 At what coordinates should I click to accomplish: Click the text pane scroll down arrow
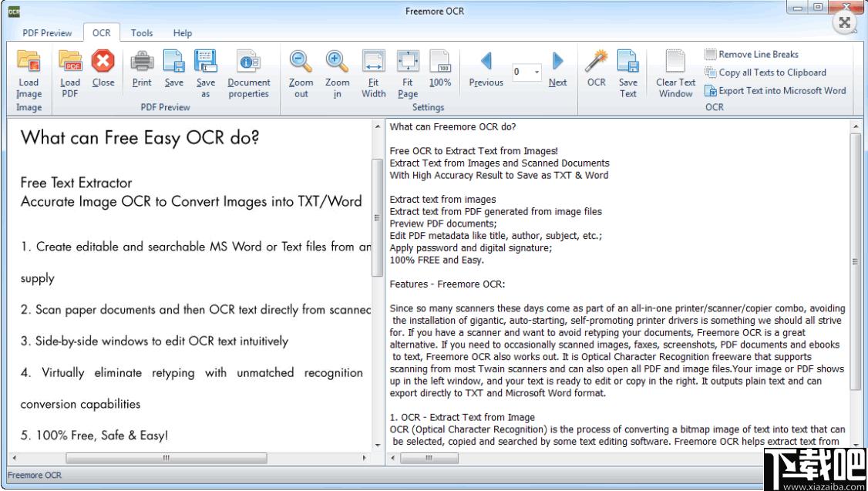click(857, 445)
